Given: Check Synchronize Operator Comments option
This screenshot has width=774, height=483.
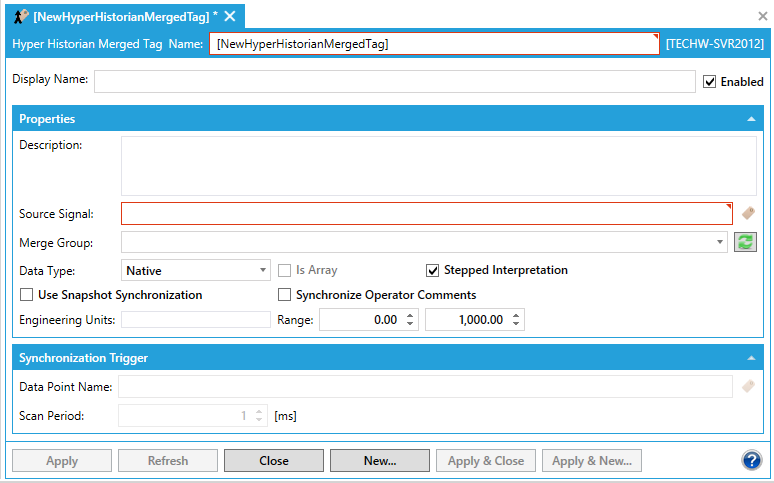Looking at the screenshot, I should (285, 295).
